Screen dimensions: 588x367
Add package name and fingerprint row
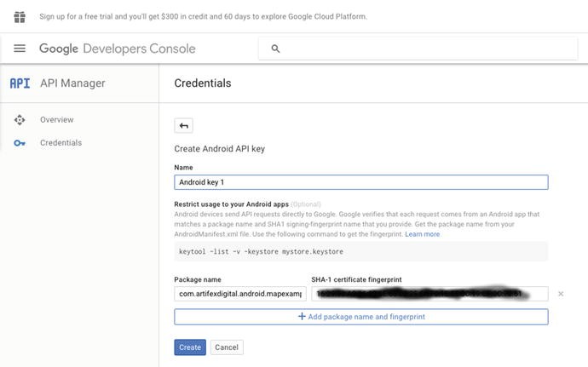pos(360,317)
